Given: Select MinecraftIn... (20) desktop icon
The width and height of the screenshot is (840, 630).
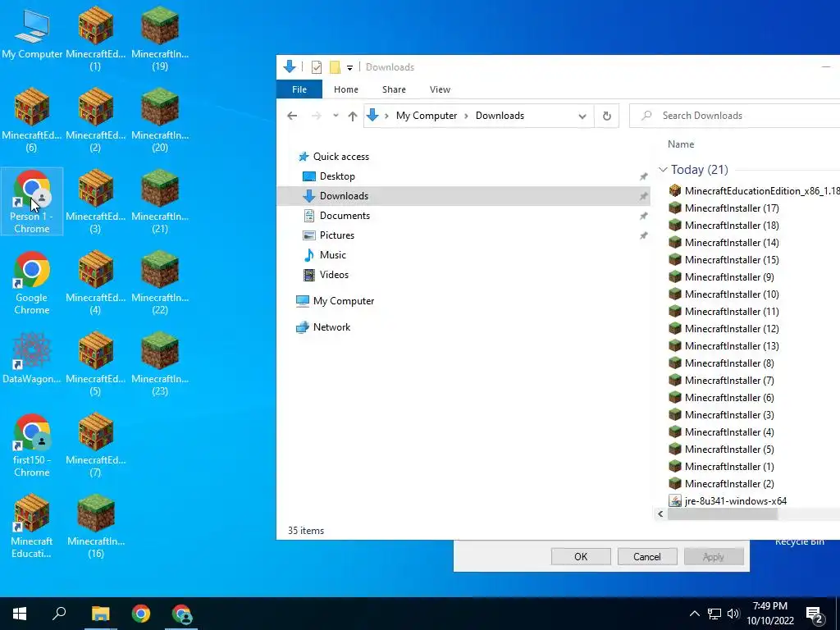Looking at the screenshot, I should pos(160,120).
